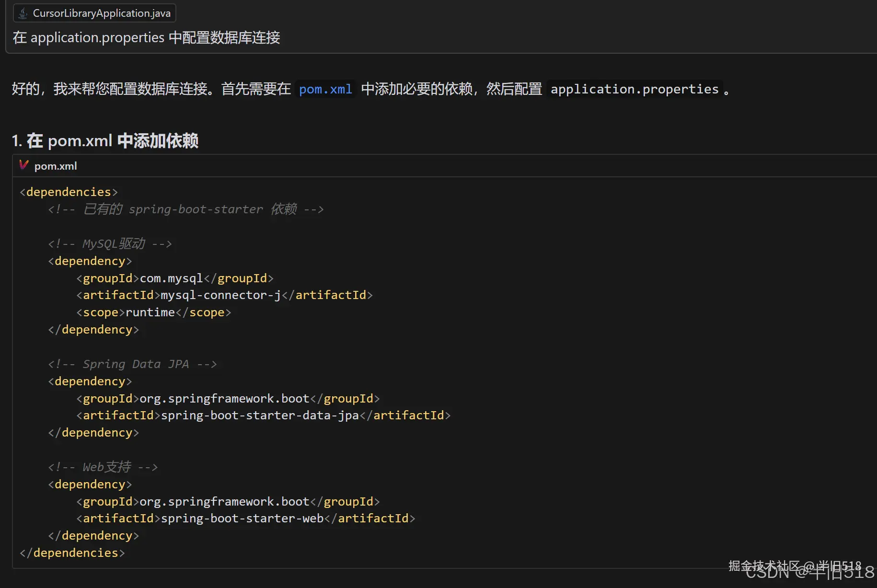Viewport: 877px width, 588px height.
Task: Click the inline application.properties code reference
Action: [x=634, y=89]
